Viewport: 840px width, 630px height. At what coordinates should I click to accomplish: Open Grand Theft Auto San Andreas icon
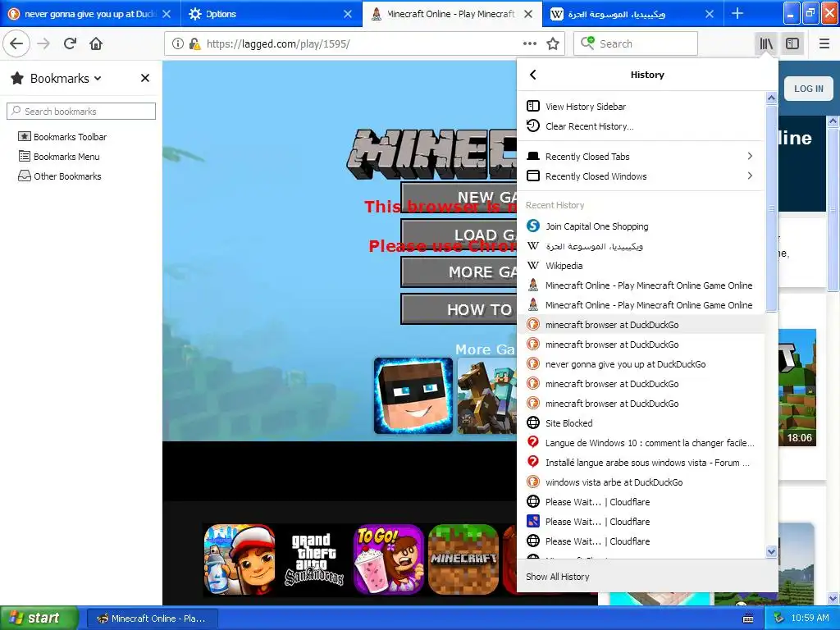click(x=314, y=559)
